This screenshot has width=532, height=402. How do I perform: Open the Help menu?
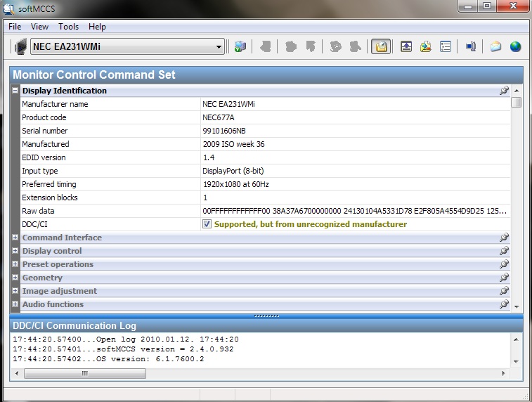pos(97,27)
